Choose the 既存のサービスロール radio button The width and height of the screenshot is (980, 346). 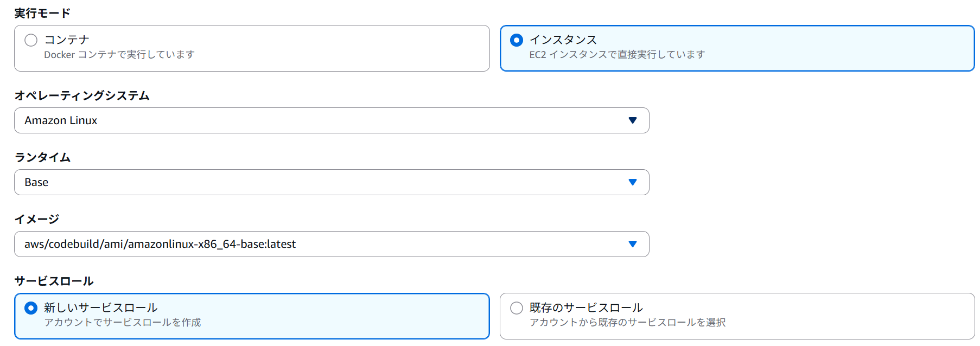(x=517, y=308)
